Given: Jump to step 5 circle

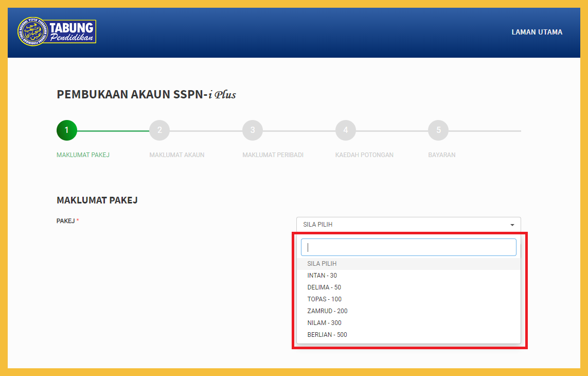Looking at the screenshot, I should point(438,131).
